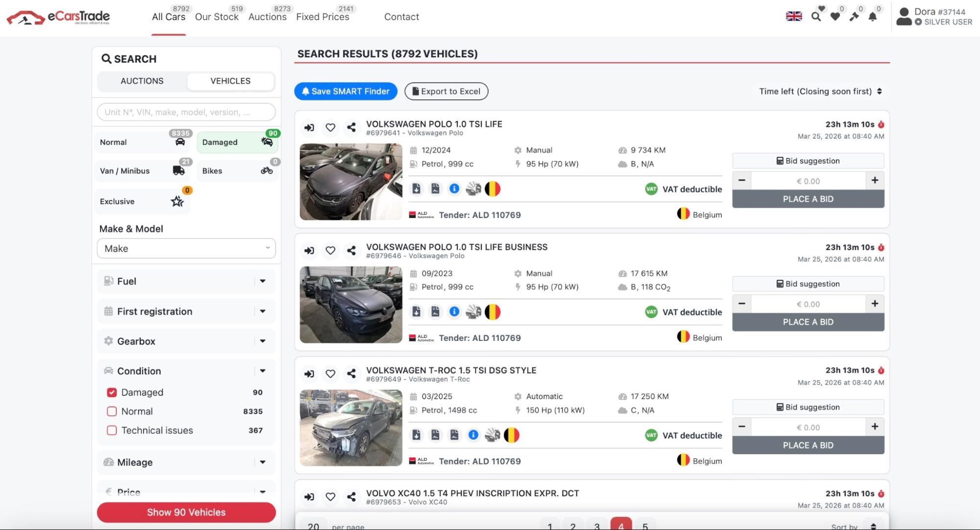Screen dimensions: 980x530
Task: Click info icon on Polo Life Business
Action: 454,312
